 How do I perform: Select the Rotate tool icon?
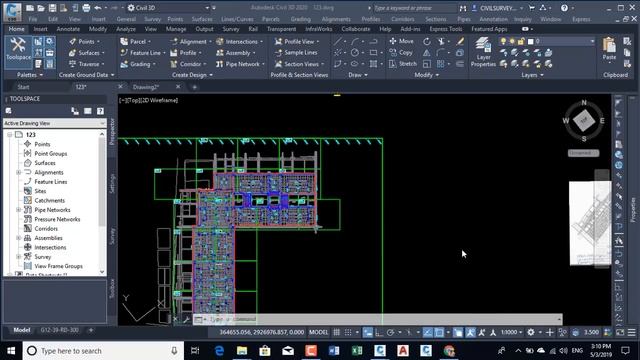coord(427,41)
